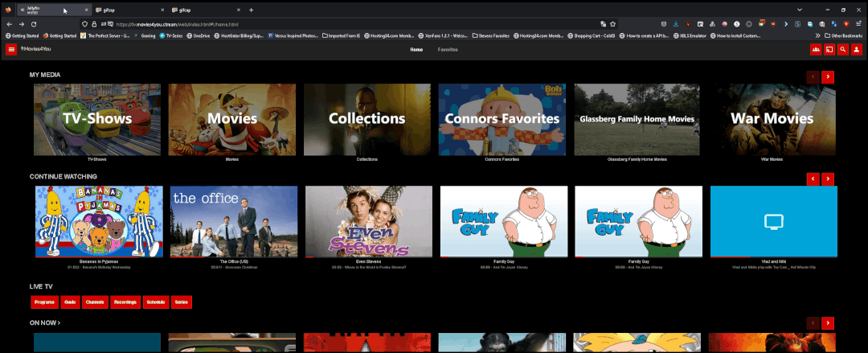This screenshot has width=868, height=353.
Task: Click the cast to device icon
Action: 829,50
